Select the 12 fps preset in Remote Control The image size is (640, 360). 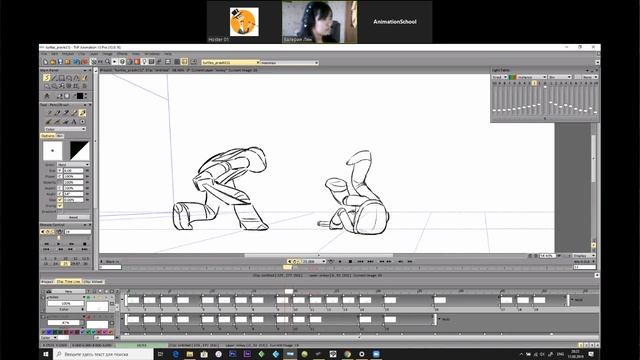75,259
